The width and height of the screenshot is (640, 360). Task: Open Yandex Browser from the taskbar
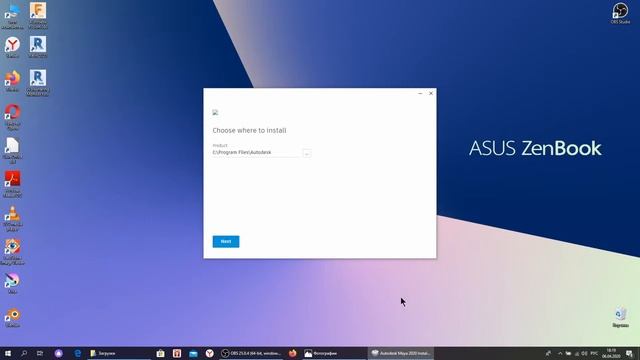(x=209, y=353)
